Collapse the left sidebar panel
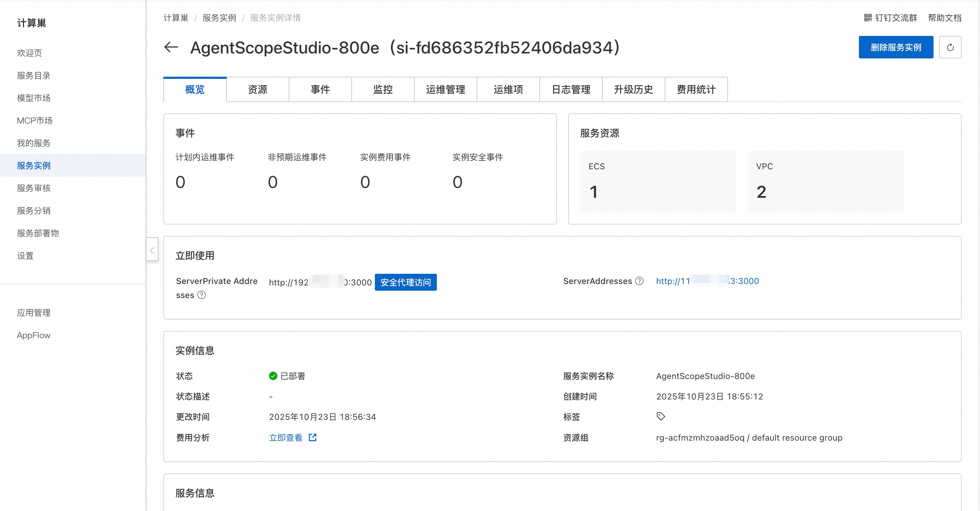 pos(152,250)
